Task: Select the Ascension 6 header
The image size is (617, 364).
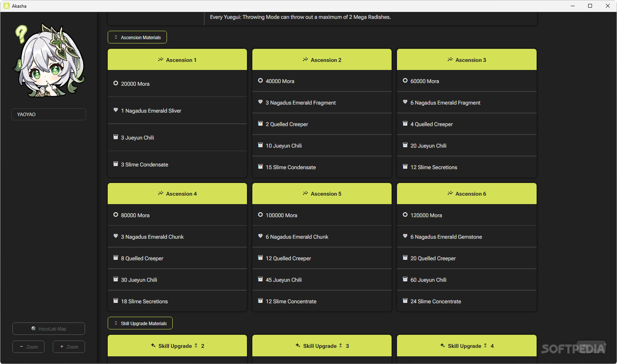Action: click(467, 194)
